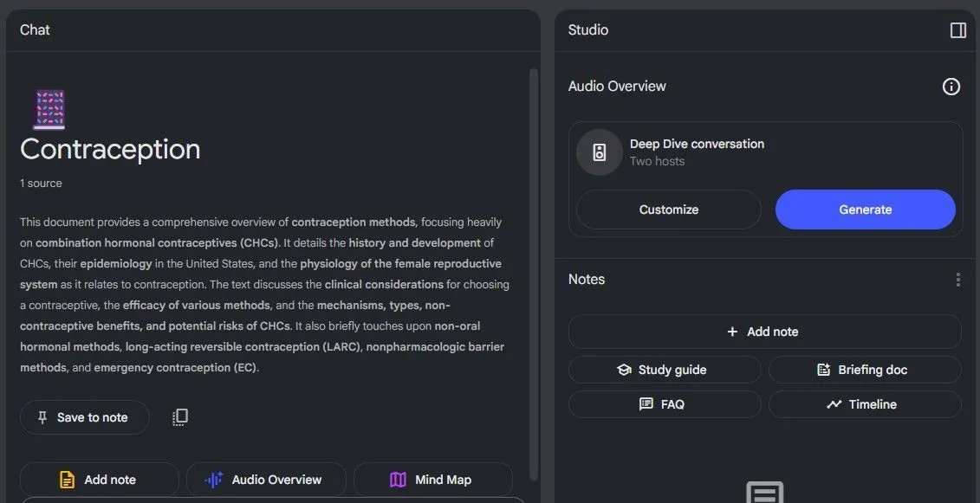This screenshot has height=503, width=980.
Task: Click Add note below chat summary
Action: point(99,480)
